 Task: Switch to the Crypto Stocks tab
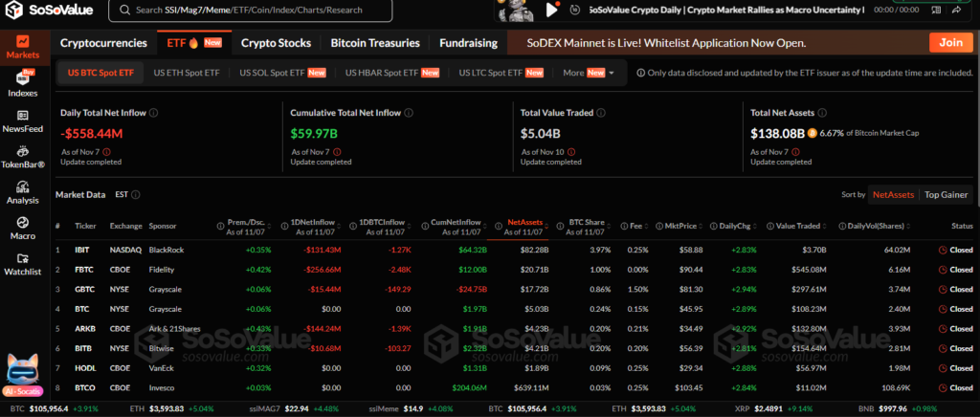(x=275, y=43)
